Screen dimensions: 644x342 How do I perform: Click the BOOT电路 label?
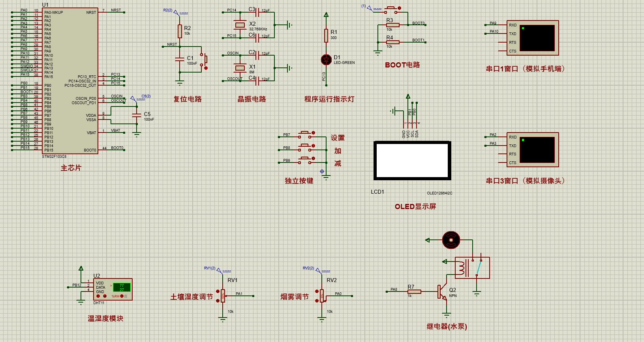[402, 65]
